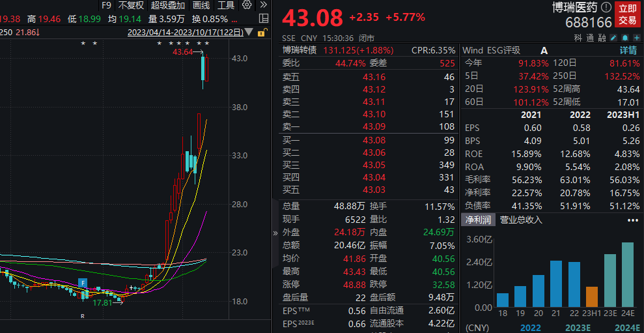The height and width of the screenshot is (333, 644).
Task: Click the 43.64 high price label
Action: [183, 52]
